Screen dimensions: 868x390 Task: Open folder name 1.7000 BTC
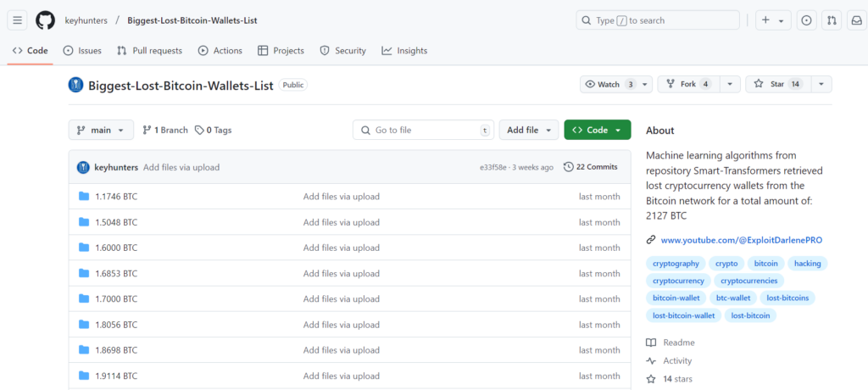click(116, 299)
